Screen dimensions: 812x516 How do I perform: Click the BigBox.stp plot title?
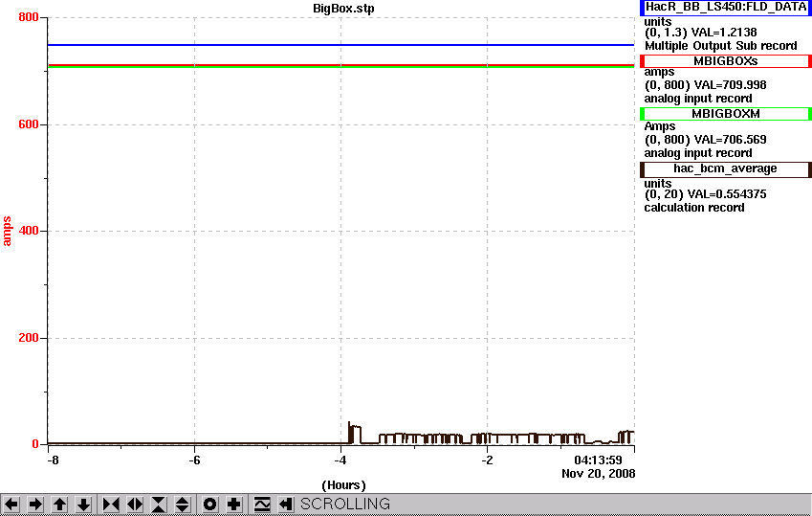343,9
